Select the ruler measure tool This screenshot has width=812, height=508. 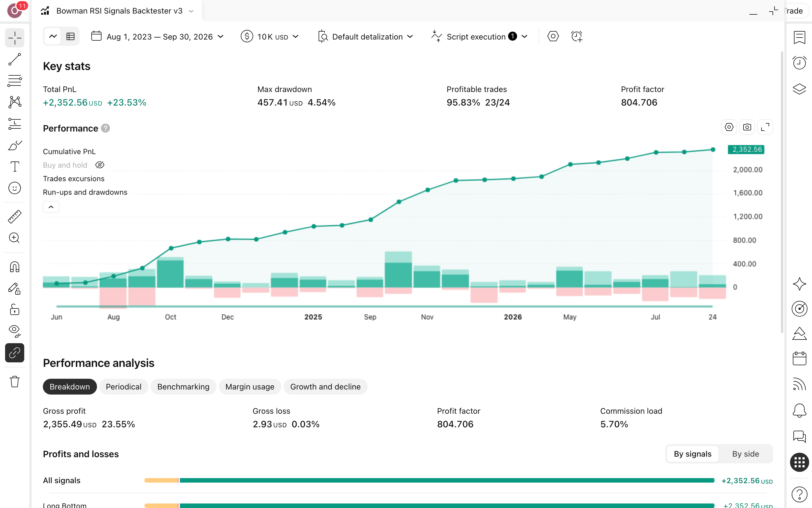tap(15, 217)
